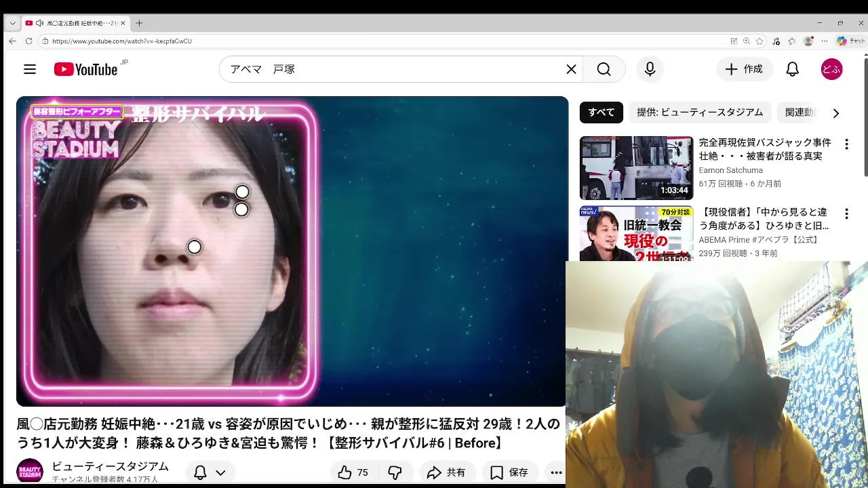Click the webcam overlay picture
Viewport: 868px width, 488px height.
coord(717,374)
